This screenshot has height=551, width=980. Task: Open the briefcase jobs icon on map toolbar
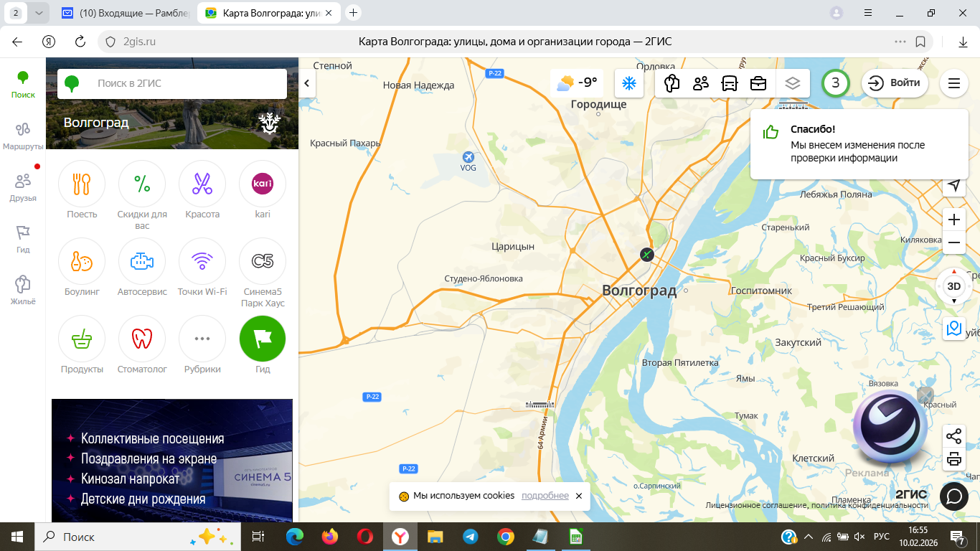pos(758,83)
